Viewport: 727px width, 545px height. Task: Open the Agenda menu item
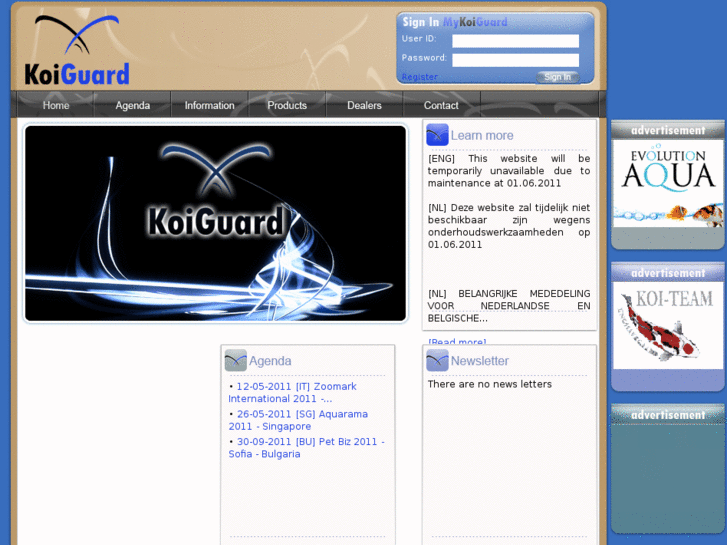[x=133, y=105]
